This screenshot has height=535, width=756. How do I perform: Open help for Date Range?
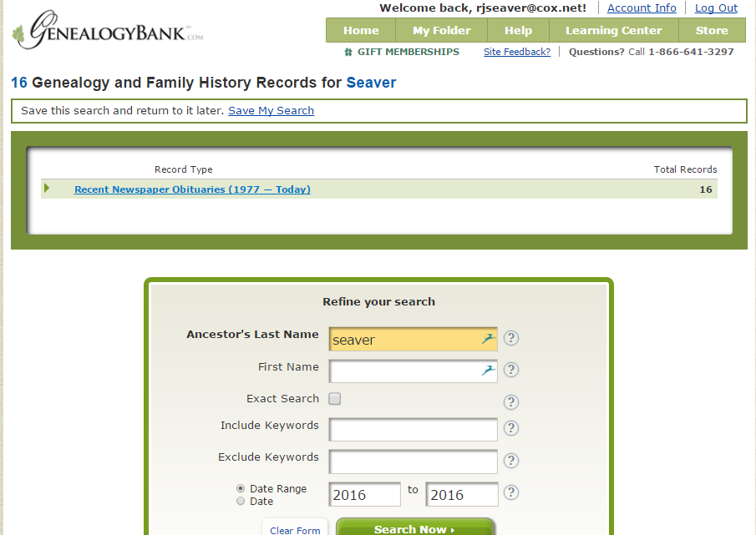tap(510, 492)
